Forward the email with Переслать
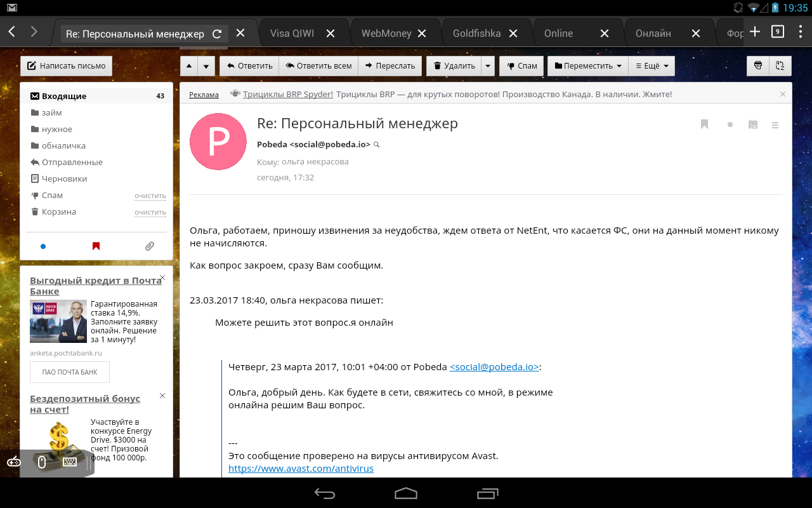812x508 pixels. pyautogui.click(x=390, y=66)
